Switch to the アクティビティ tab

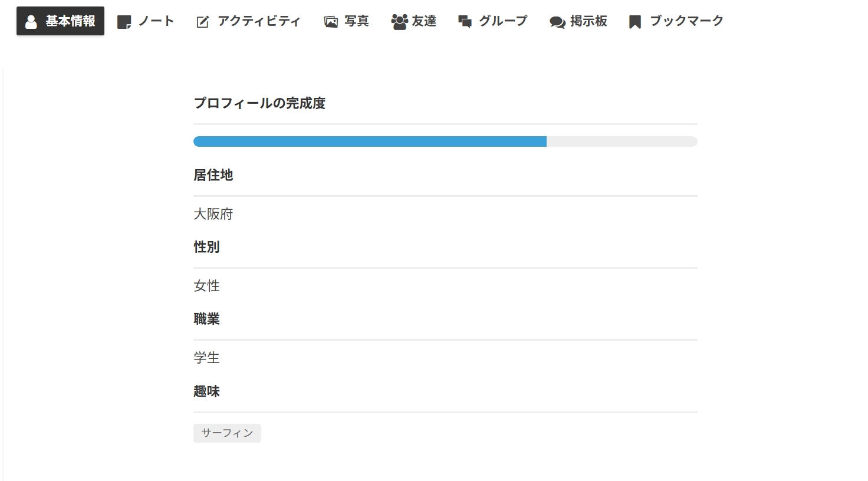click(x=259, y=21)
